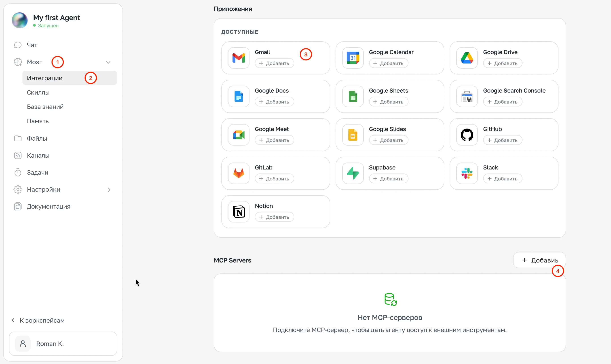The image size is (611, 364).
Task: Click the Supabase lightning icon
Action: tap(353, 173)
